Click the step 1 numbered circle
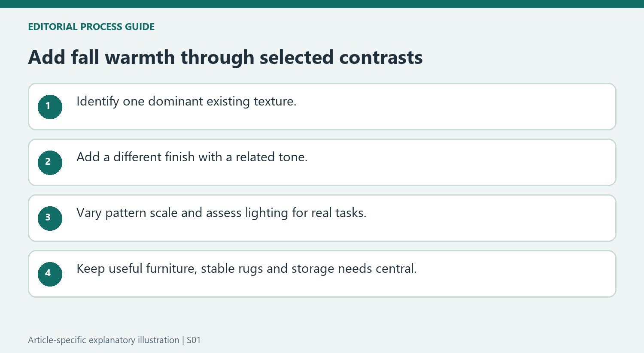The height and width of the screenshot is (353, 644). pyautogui.click(x=50, y=107)
